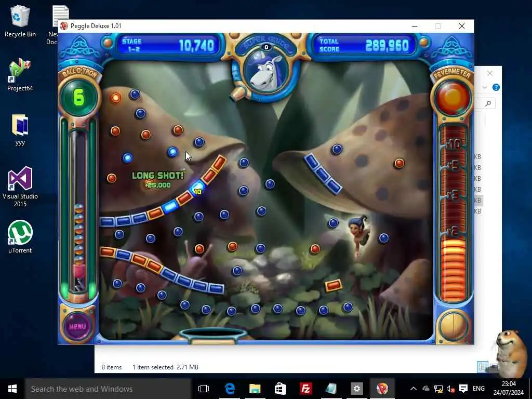Click the single orange brick near the bottom right
532x399 pixels.
point(334,285)
